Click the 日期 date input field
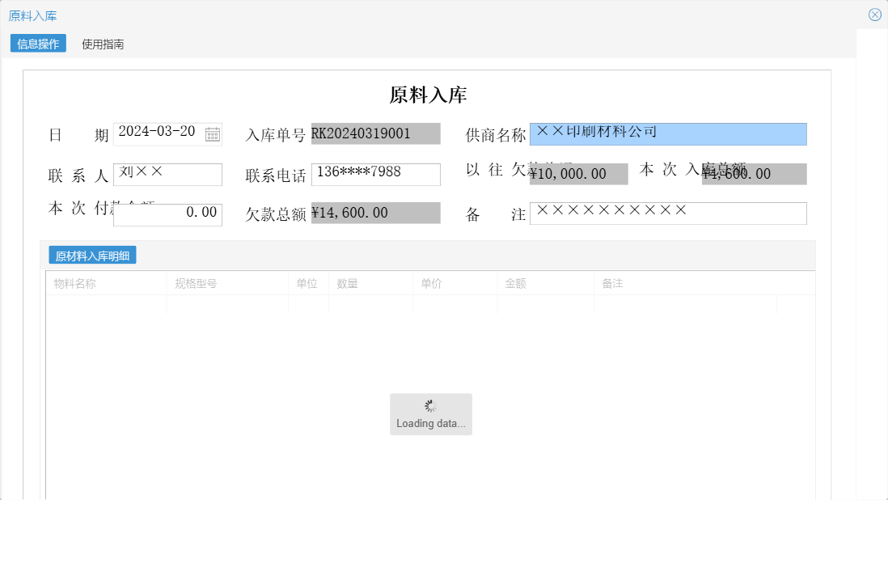 point(159,133)
